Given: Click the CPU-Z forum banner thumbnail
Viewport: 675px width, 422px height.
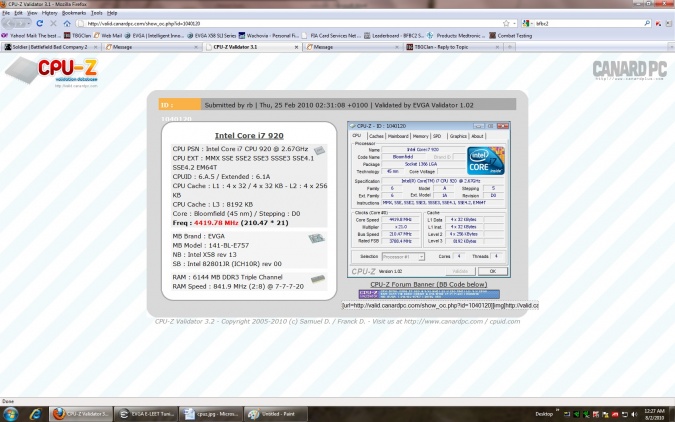Looking at the screenshot, I should click(x=429, y=295).
